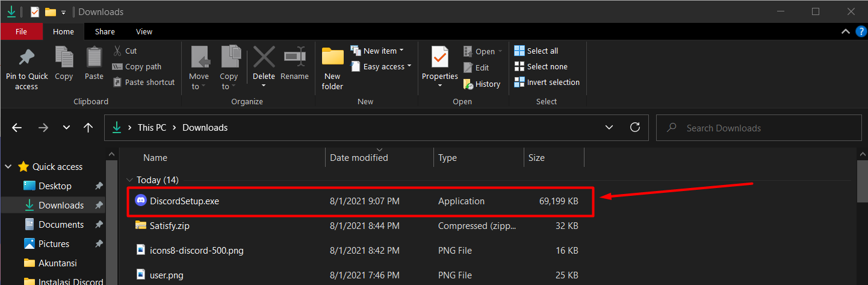Navigate back with the left arrow

pyautogui.click(x=17, y=128)
